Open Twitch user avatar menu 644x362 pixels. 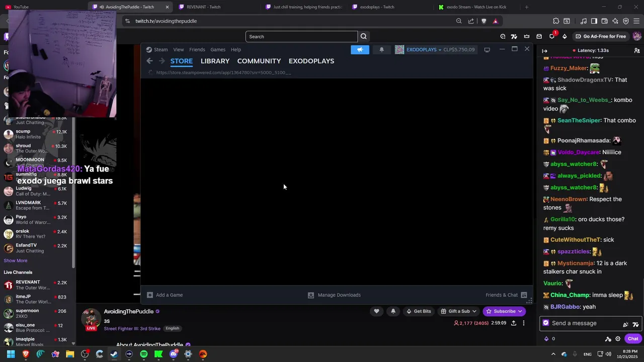[637, 36]
